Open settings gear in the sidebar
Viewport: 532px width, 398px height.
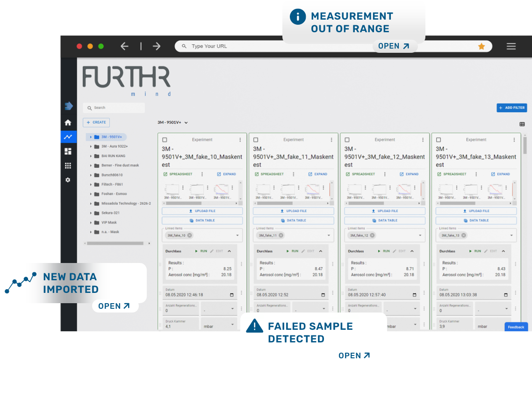point(68,180)
